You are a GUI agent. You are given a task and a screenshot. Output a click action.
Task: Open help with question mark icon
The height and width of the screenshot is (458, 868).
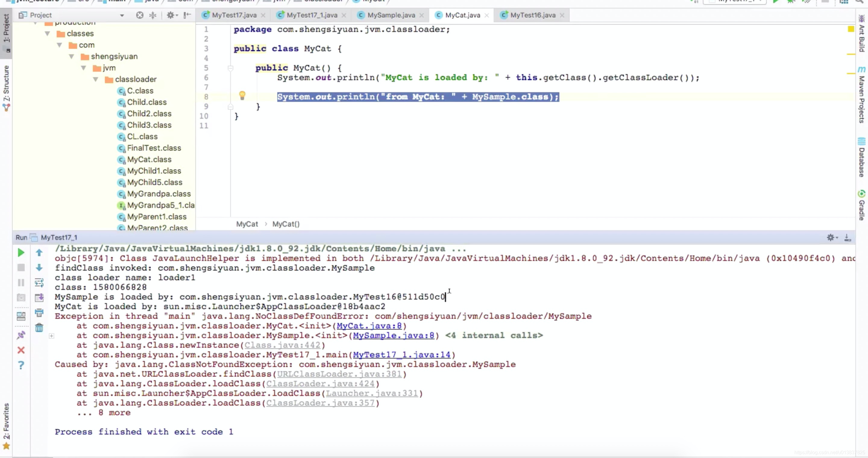coord(21,365)
